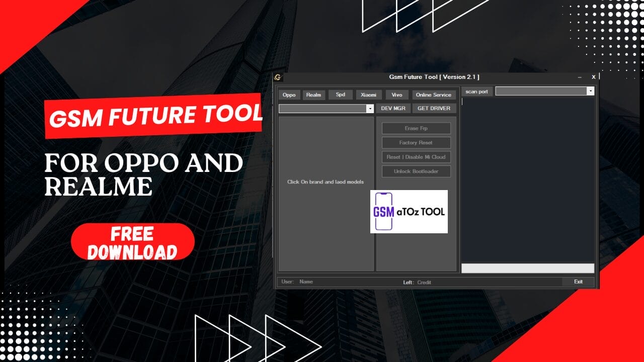The image size is (644, 362).
Task: Click the scan port button
Action: click(x=476, y=92)
